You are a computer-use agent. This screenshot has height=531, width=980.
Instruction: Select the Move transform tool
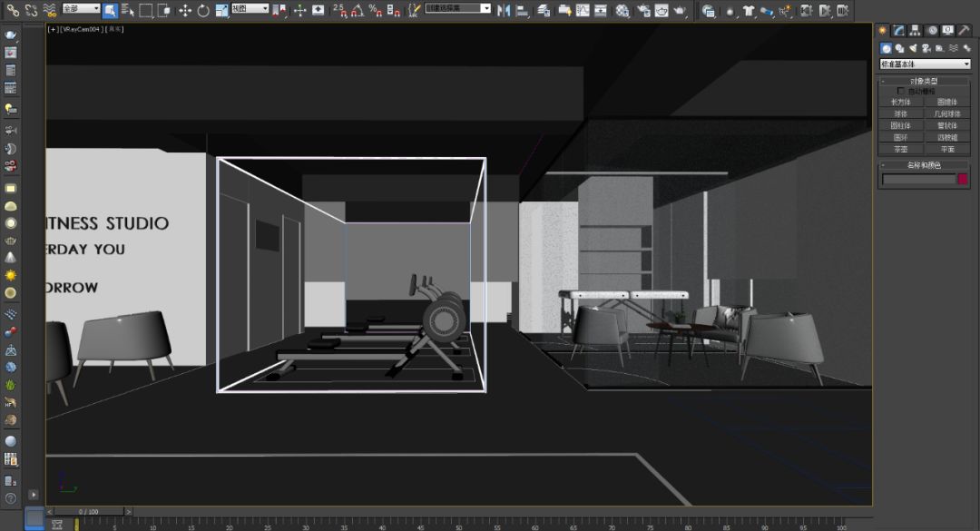(x=185, y=10)
